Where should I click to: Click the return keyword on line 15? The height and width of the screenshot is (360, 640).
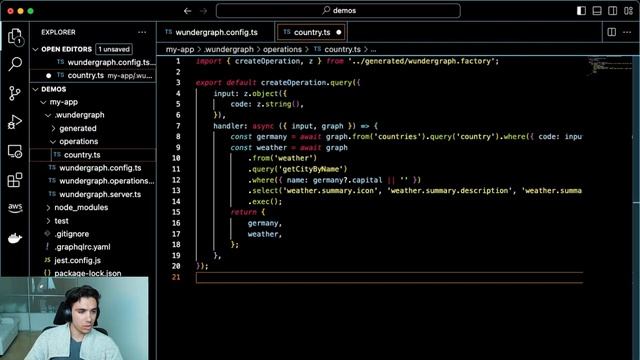(x=244, y=212)
